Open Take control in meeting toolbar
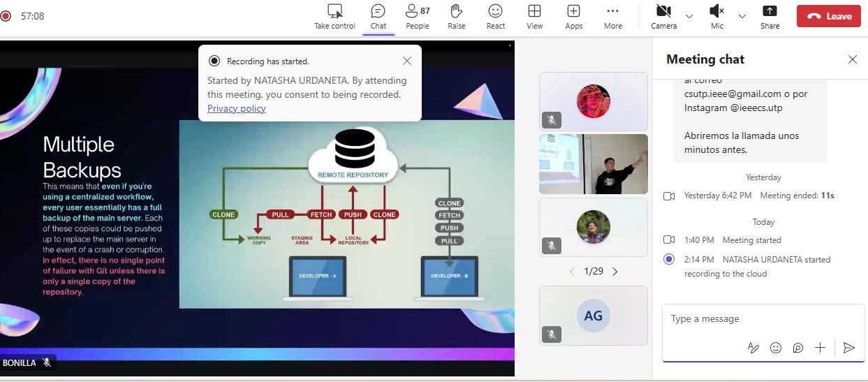The width and height of the screenshot is (868, 382). click(x=334, y=16)
